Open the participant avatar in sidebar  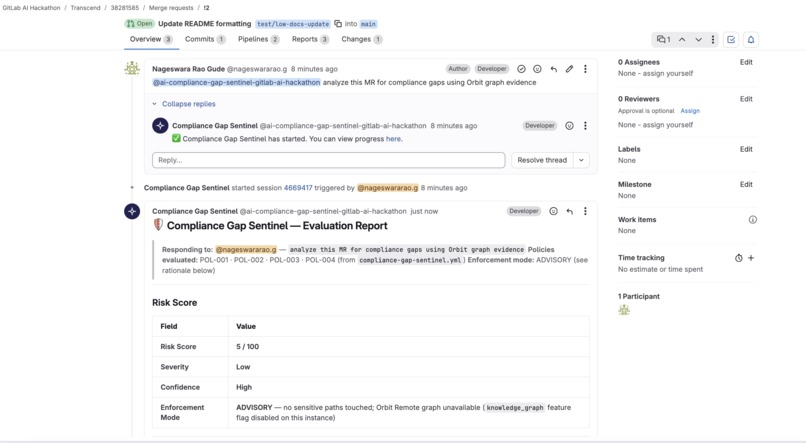(624, 310)
